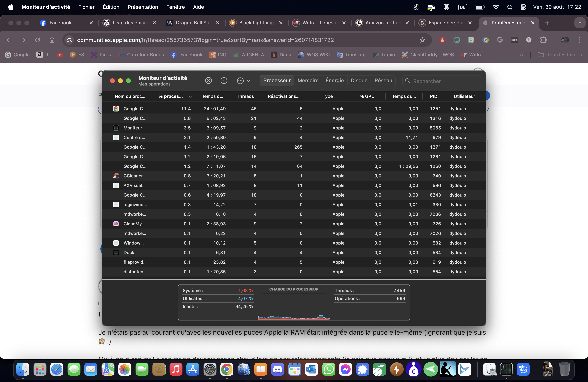588x382 pixels.
Task: Click site info icon in address bar
Action: pyautogui.click(x=69, y=40)
